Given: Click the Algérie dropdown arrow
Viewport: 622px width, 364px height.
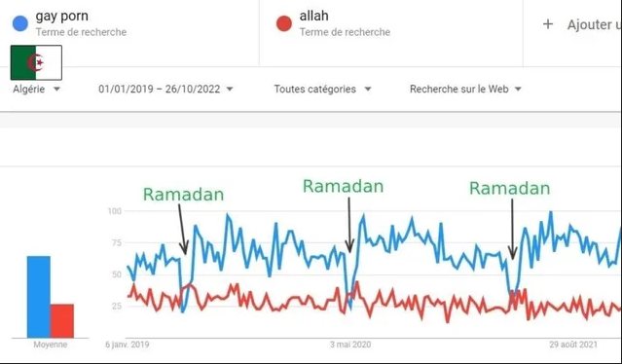Looking at the screenshot, I should point(56,90).
